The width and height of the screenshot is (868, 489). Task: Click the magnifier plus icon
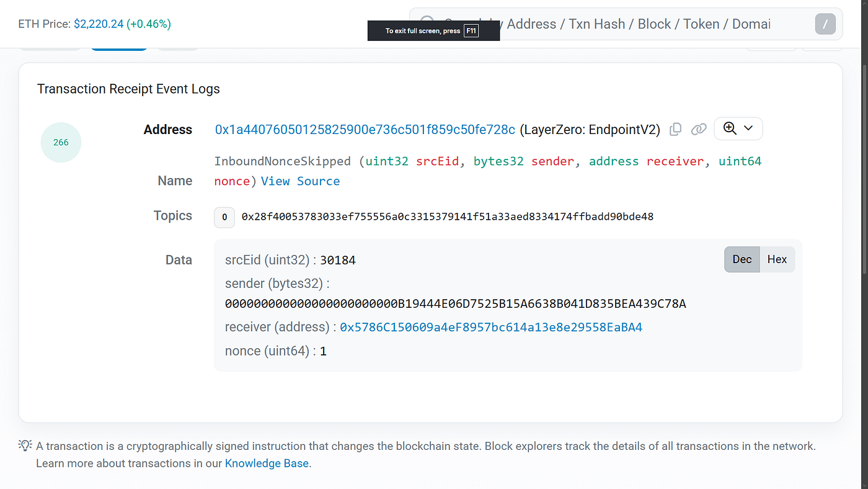pos(730,128)
